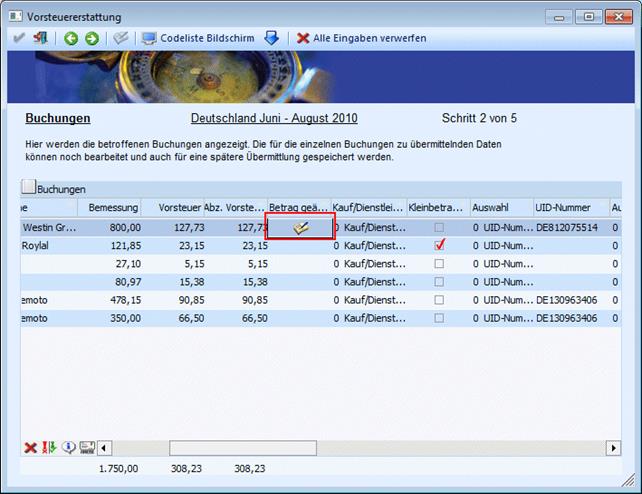Sort by the UID-Nummer column header
642x494 pixels.
click(x=566, y=208)
